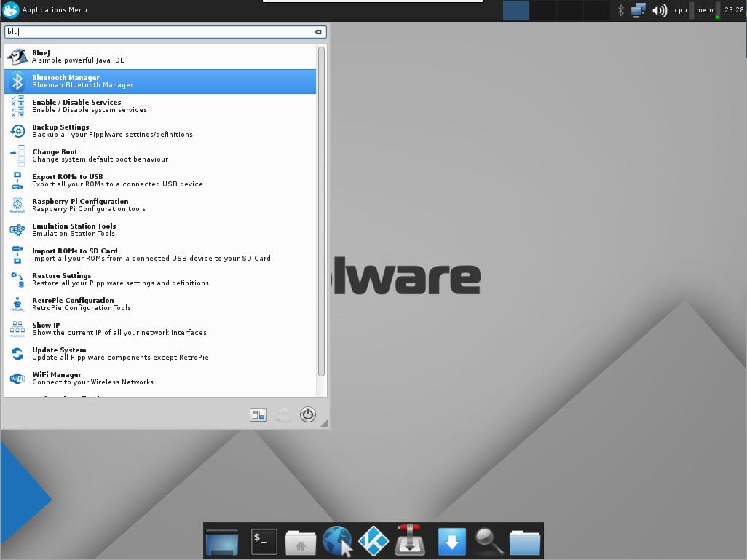Clear the search field text
The width and height of the screenshot is (747, 560).
[318, 32]
